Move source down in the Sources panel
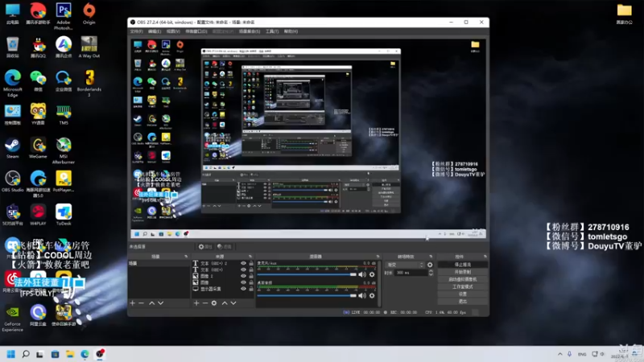Screen dimensions: 644x362 coord(233,303)
